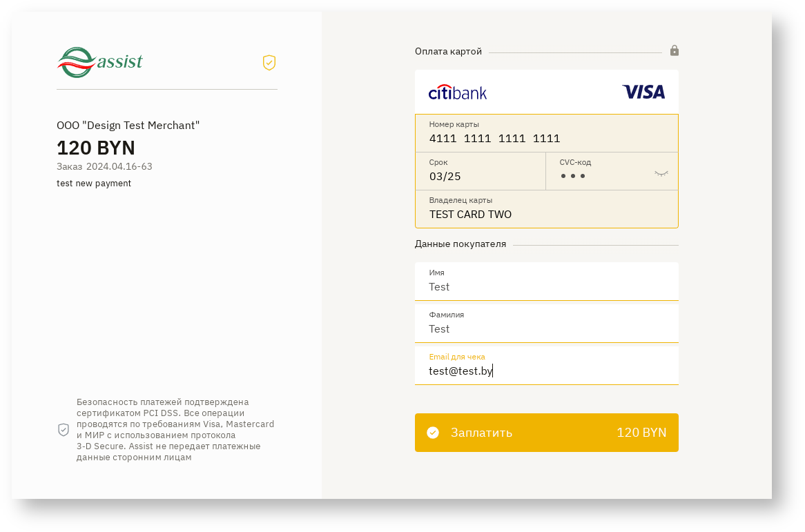Click the Email для чека field
805x532 pixels.
pyautogui.click(x=545, y=371)
